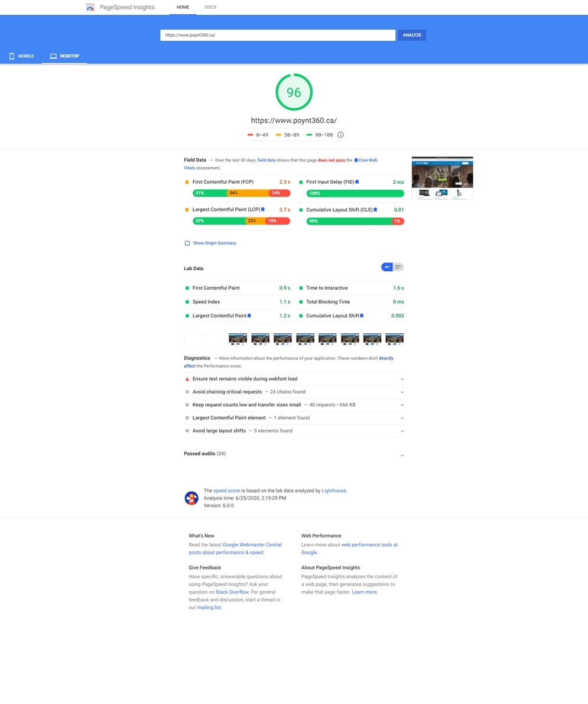Screen dimensions: 588x704
Task: Switch Lab Data to expanded list view
Action: 398,267
